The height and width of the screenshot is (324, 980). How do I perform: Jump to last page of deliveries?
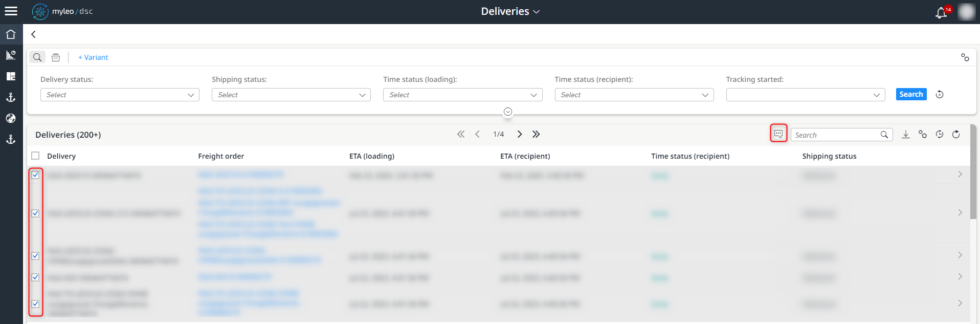[x=536, y=134]
